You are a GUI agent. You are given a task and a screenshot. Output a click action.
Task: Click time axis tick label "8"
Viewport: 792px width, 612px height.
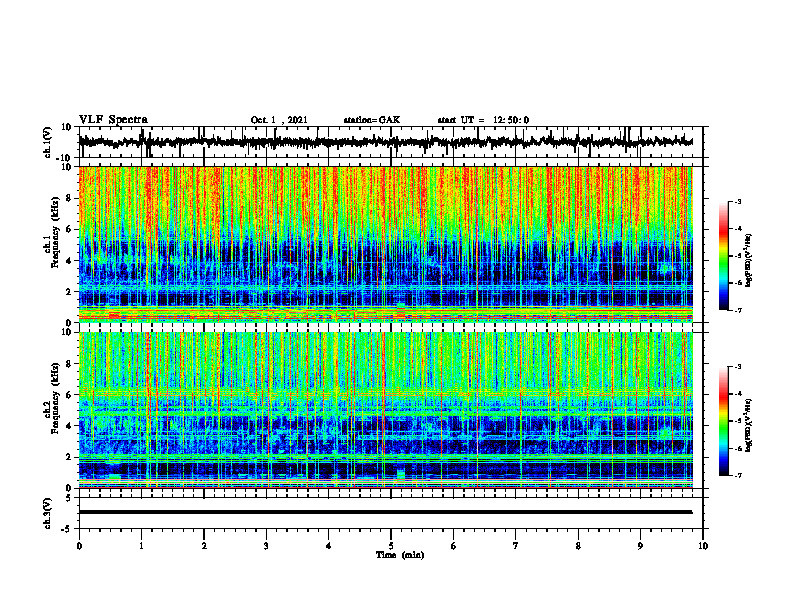click(x=578, y=546)
